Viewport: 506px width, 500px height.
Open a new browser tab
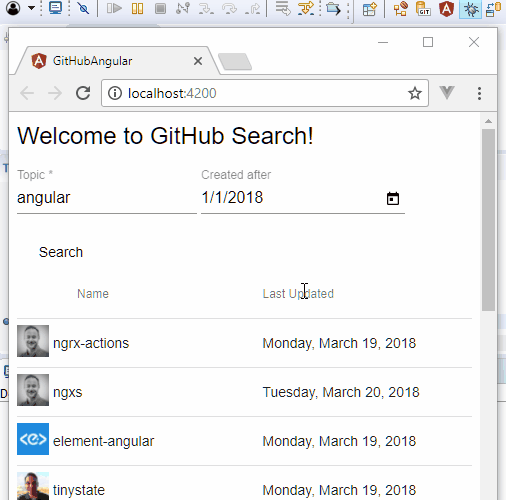click(x=235, y=62)
